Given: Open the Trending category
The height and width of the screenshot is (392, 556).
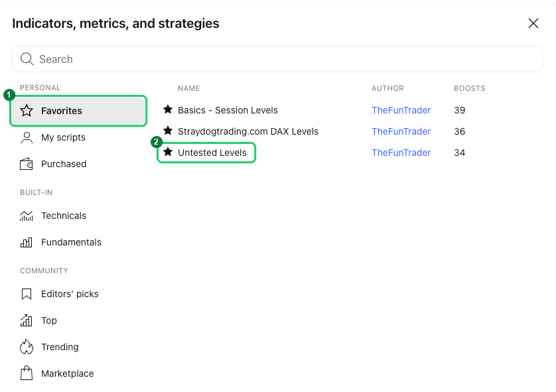Looking at the screenshot, I should tap(78, 347).
